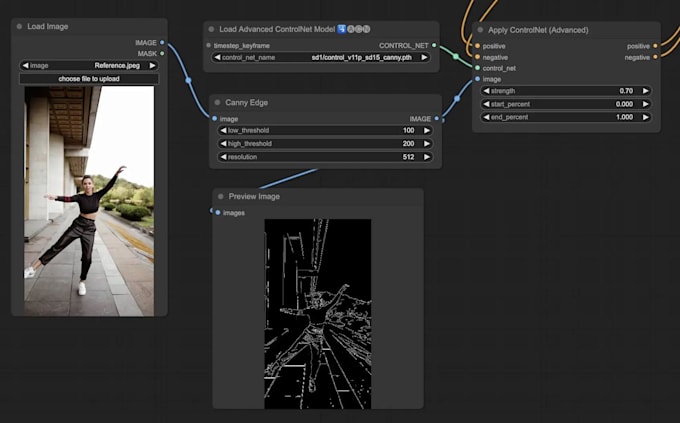This screenshot has height=423, width=680.
Task: Collapse the Preview Image node via title dot
Action: pos(220,197)
